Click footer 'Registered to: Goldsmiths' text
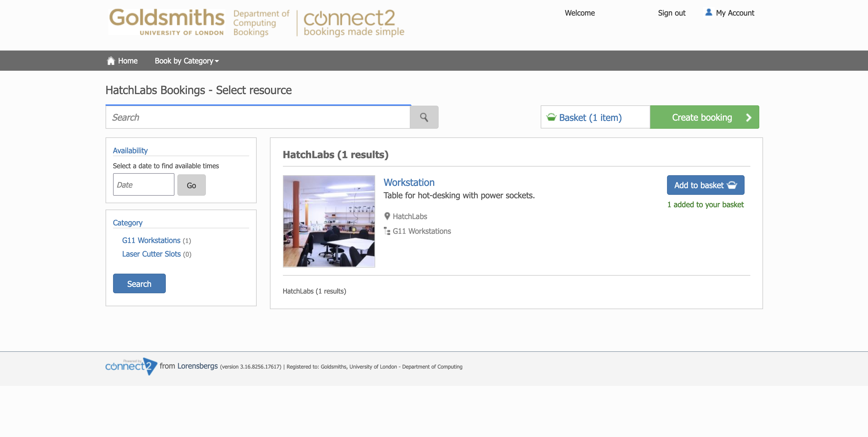The image size is (868, 437). (374, 367)
